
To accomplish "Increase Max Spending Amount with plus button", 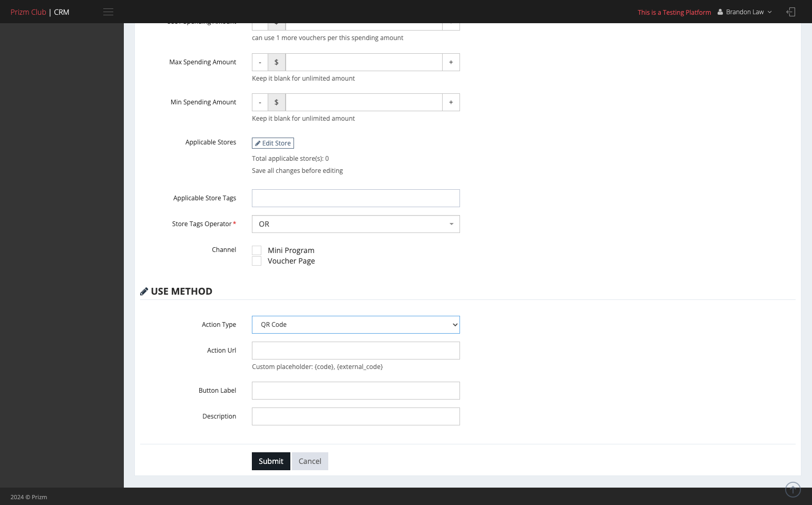I will 451,62.
